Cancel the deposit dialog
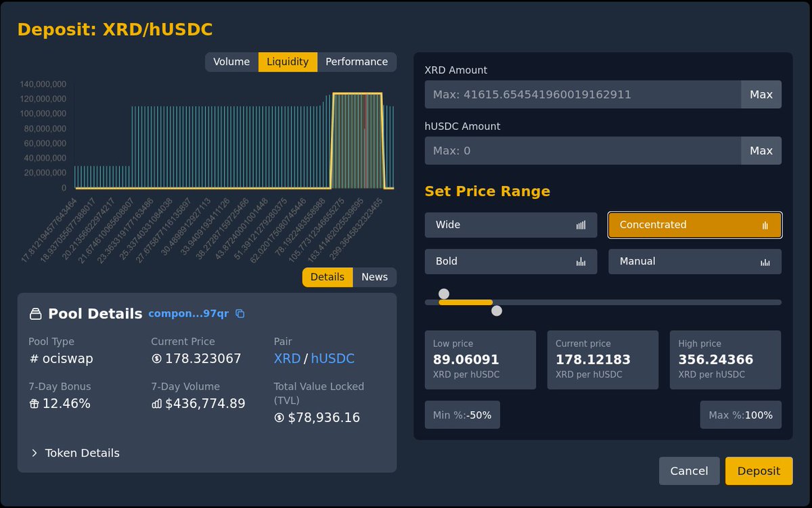Screen dimensions: 812x508 tap(689, 471)
